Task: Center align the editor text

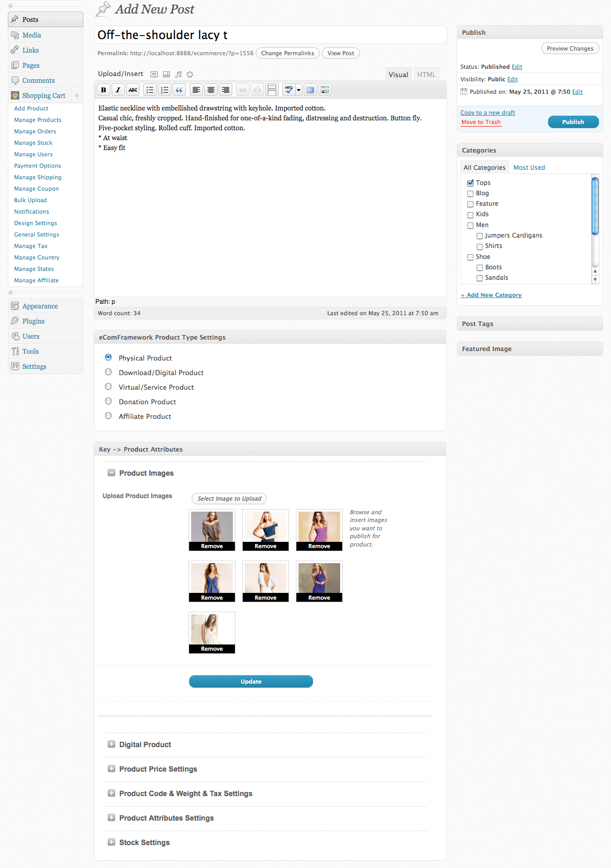Action: pyautogui.click(x=211, y=90)
